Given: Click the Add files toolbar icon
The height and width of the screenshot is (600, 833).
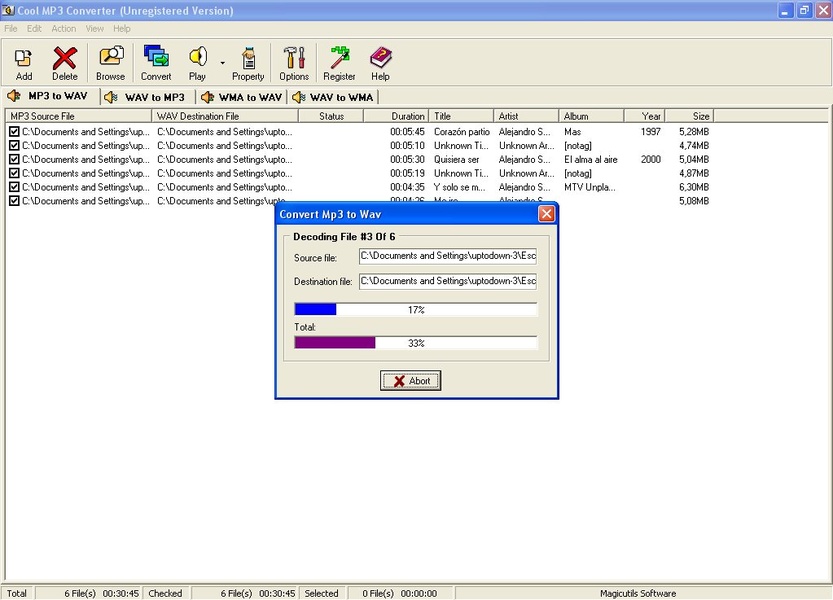Looking at the screenshot, I should 23,58.
